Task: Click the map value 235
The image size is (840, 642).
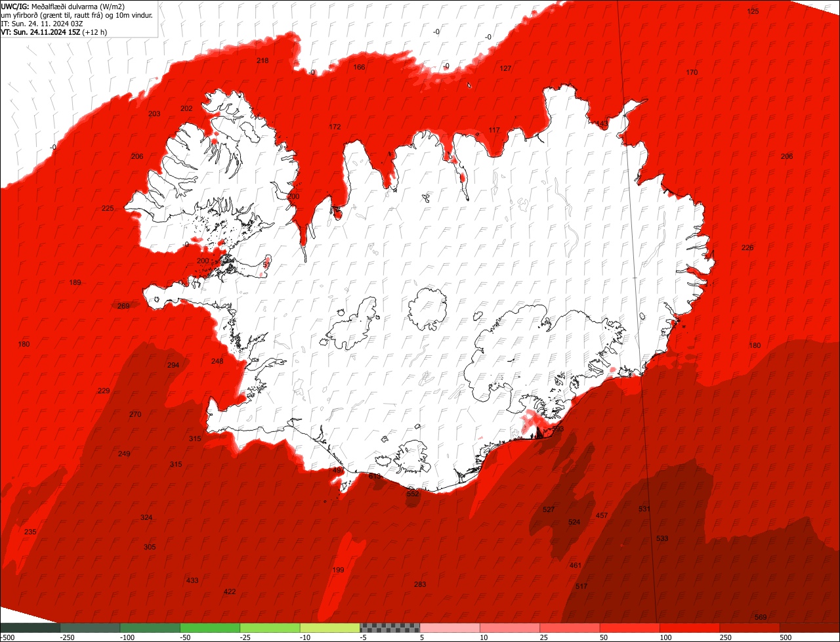Action: (30, 532)
